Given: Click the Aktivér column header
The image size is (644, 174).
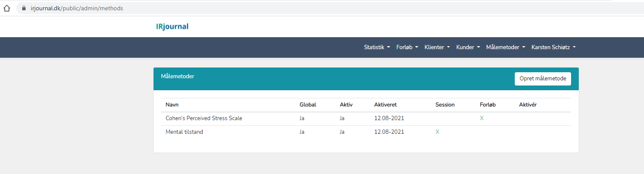Looking at the screenshot, I should click(x=528, y=105).
